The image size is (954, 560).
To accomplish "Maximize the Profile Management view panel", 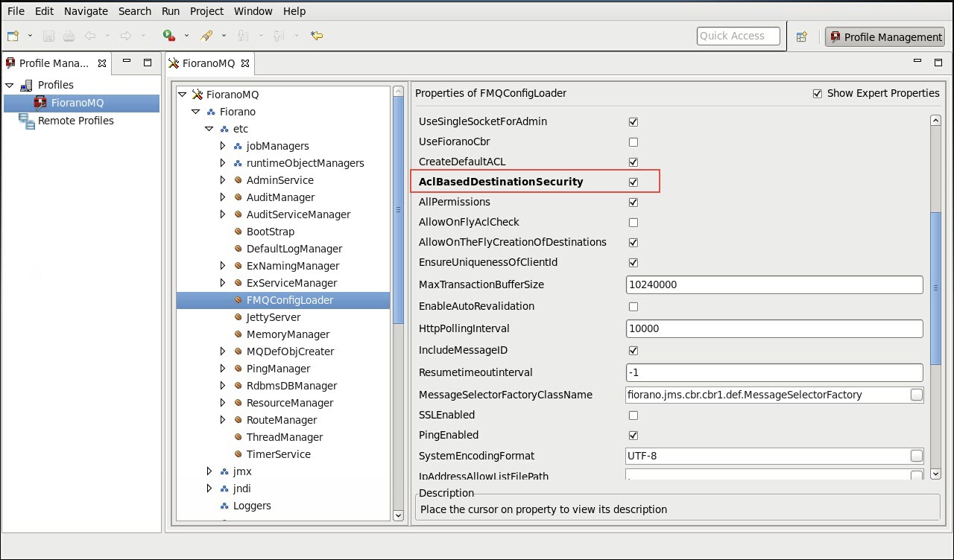I will (x=148, y=63).
